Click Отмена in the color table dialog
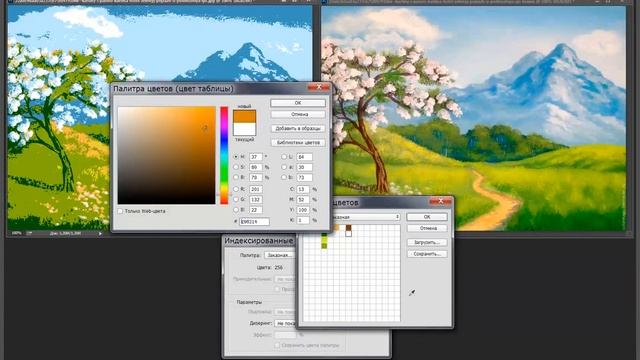 (x=427, y=228)
